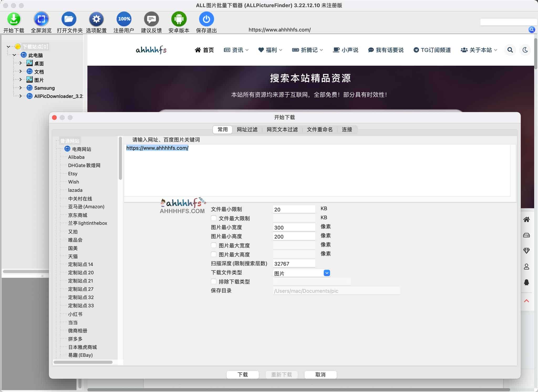Screen dimensions: 538x392
Task: Switch to the 网址过滤 tab
Action: pyautogui.click(x=247, y=129)
